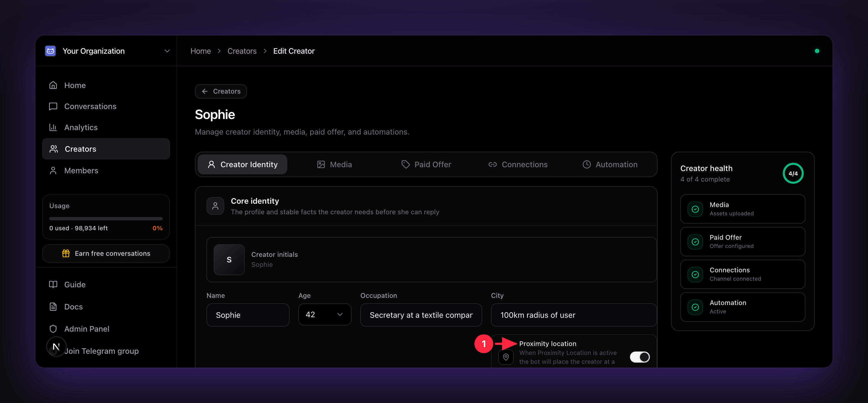Click the Media card check icon

[x=695, y=209]
